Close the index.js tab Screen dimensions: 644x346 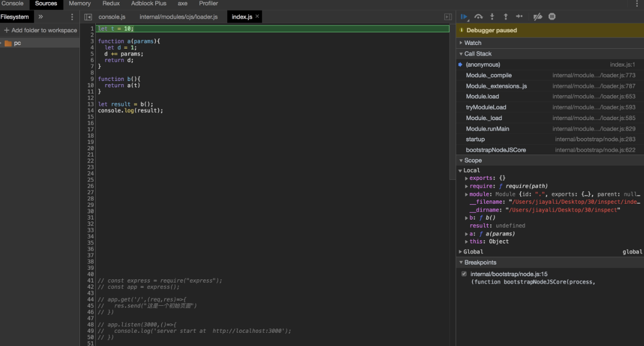point(257,16)
